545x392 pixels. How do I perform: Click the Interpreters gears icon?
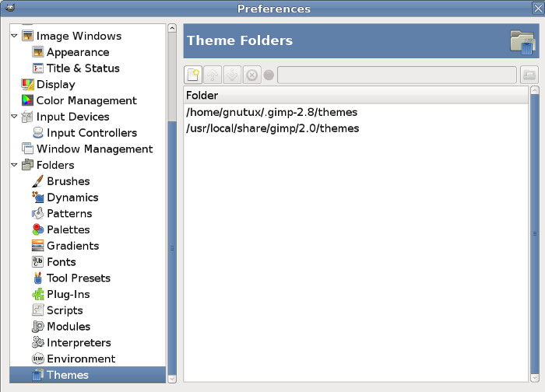(x=38, y=342)
